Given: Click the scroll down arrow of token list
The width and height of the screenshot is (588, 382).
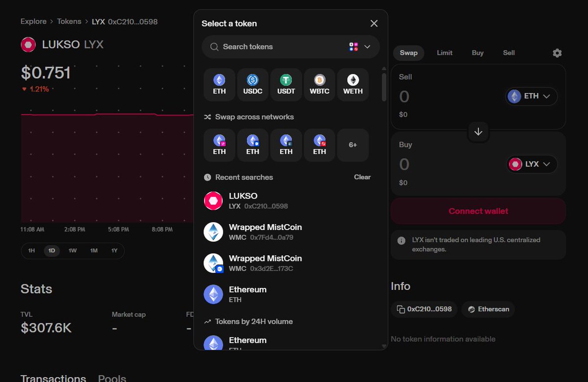Looking at the screenshot, I should (x=384, y=346).
